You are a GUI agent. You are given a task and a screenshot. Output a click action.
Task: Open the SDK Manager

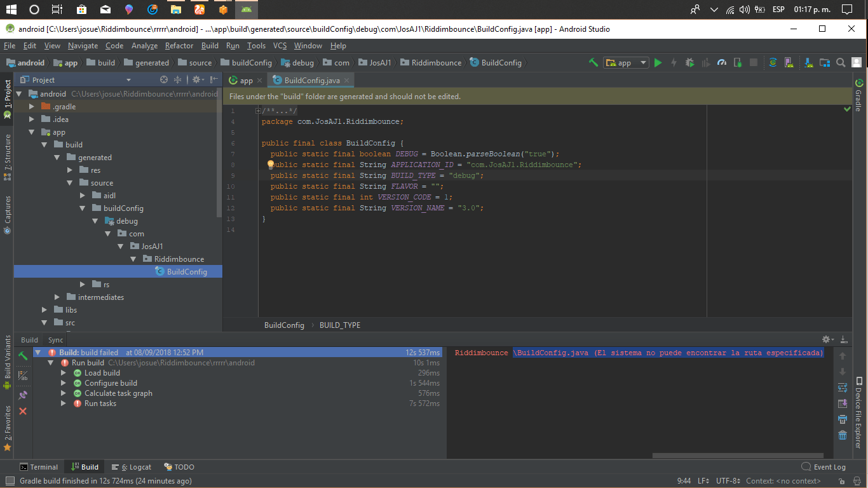point(808,62)
